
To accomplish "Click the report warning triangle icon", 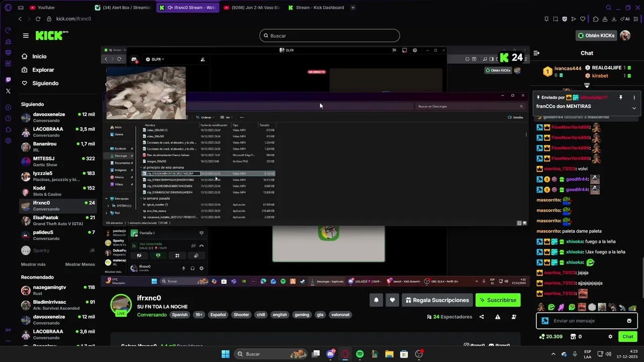I will click(498, 317).
